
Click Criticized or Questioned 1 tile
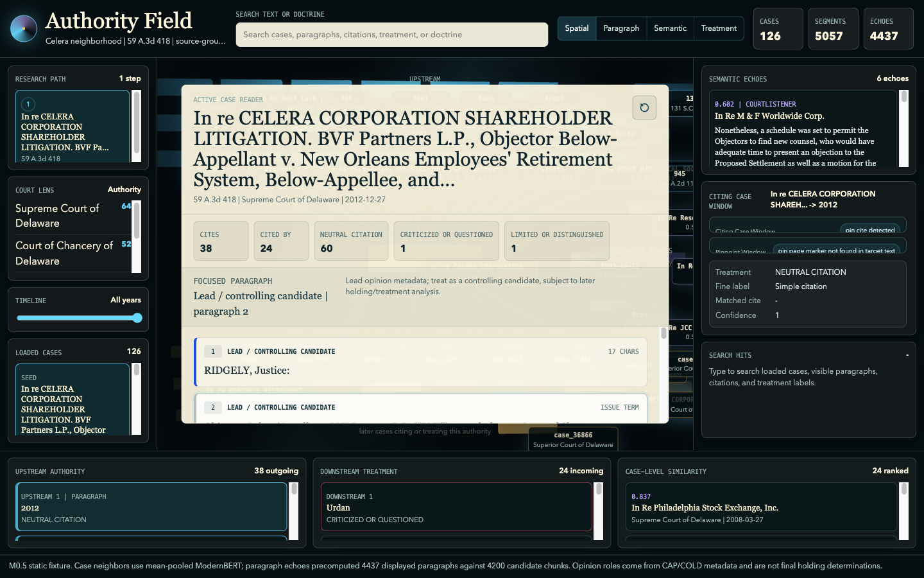[x=447, y=241]
